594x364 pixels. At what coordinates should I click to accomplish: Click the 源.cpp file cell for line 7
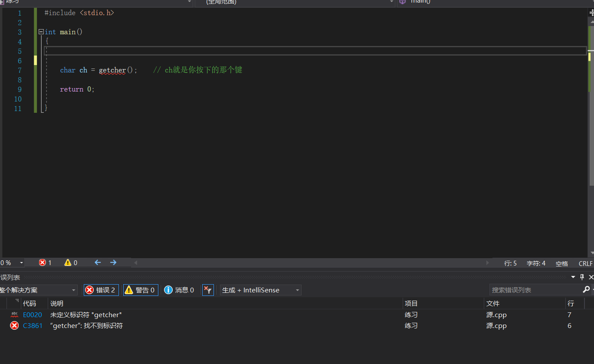coord(496,315)
